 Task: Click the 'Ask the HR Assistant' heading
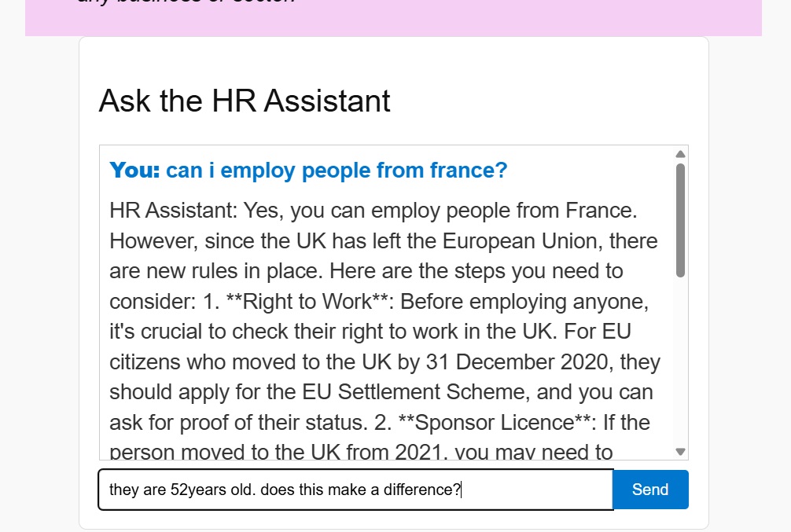coord(245,101)
